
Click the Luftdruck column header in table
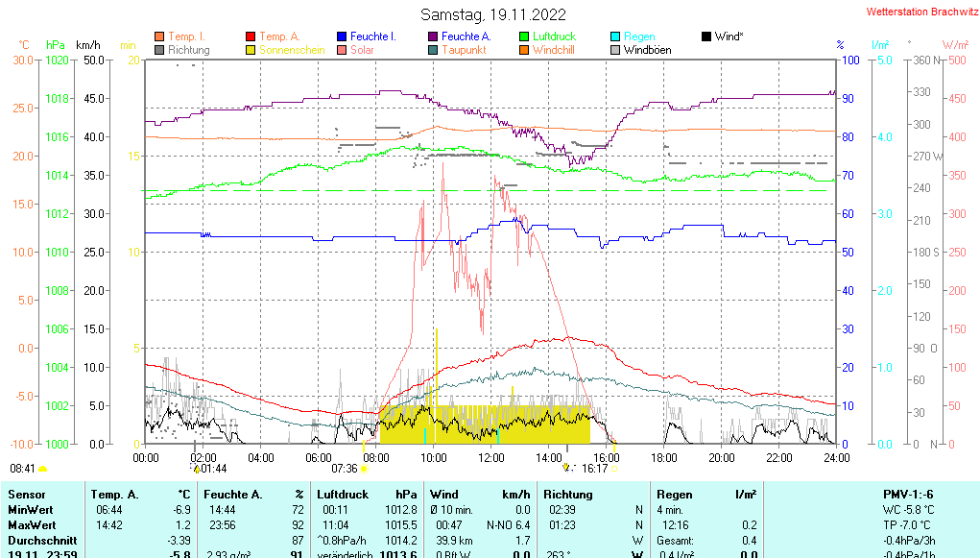tap(344, 494)
